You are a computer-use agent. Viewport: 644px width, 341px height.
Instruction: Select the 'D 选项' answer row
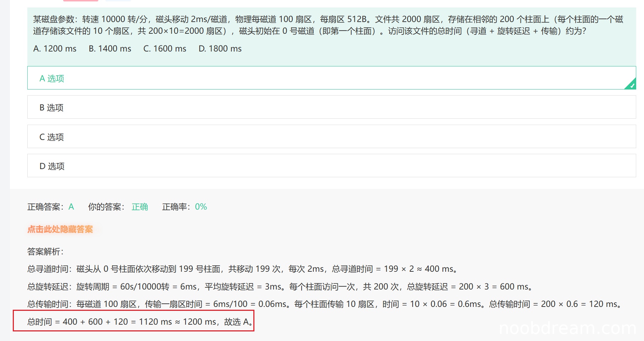(x=52, y=166)
